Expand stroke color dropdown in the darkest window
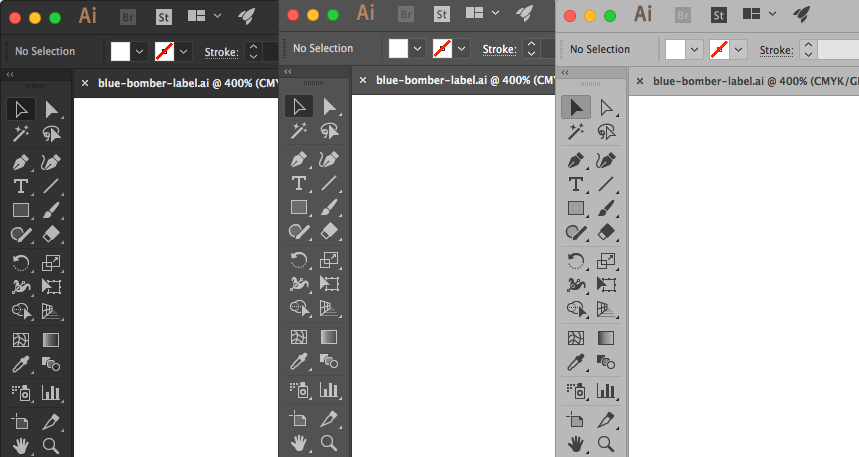The height and width of the screenshot is (457, 859). click(x=184, y=52)
